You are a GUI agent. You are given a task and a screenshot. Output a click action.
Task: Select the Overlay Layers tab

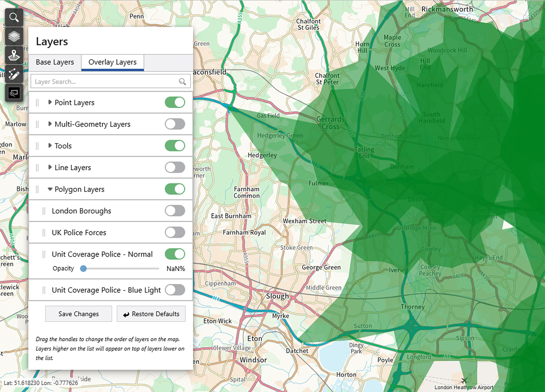[112, 62]
